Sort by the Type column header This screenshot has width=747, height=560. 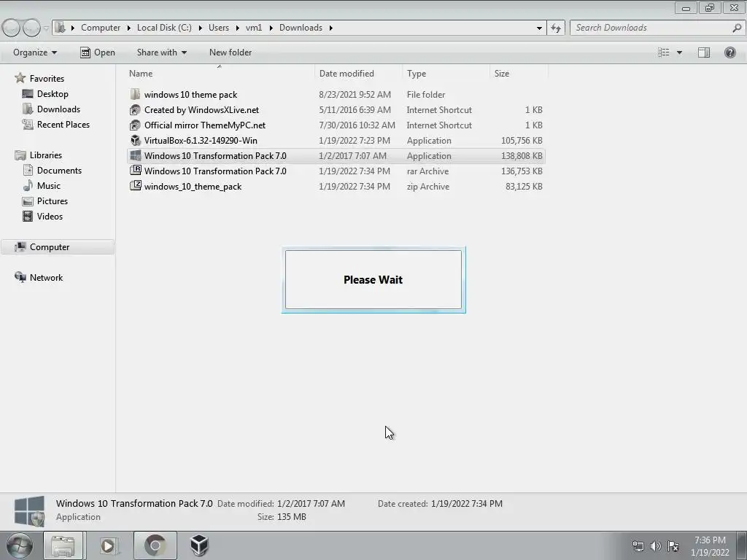click(x=446, y=74)
